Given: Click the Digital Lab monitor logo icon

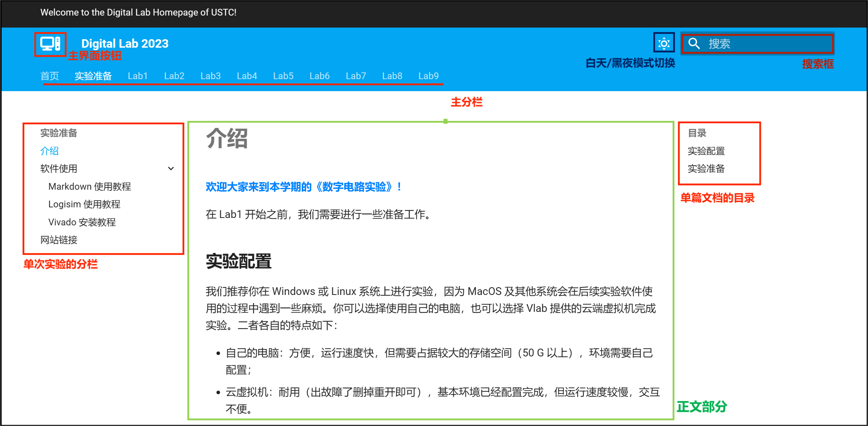Looking at the screenshot, I should tap(50, 44).
